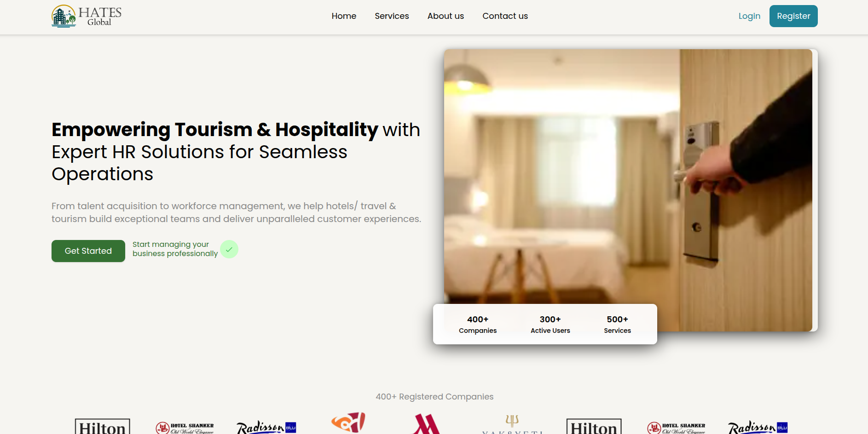The image size is (868, 434).
Task: Click the green checkmark circle icon
Action: point(229,249)
